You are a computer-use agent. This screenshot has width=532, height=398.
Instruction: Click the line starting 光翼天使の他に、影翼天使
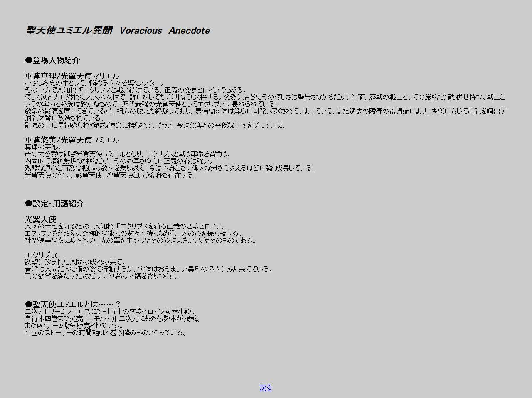point(111,175)
